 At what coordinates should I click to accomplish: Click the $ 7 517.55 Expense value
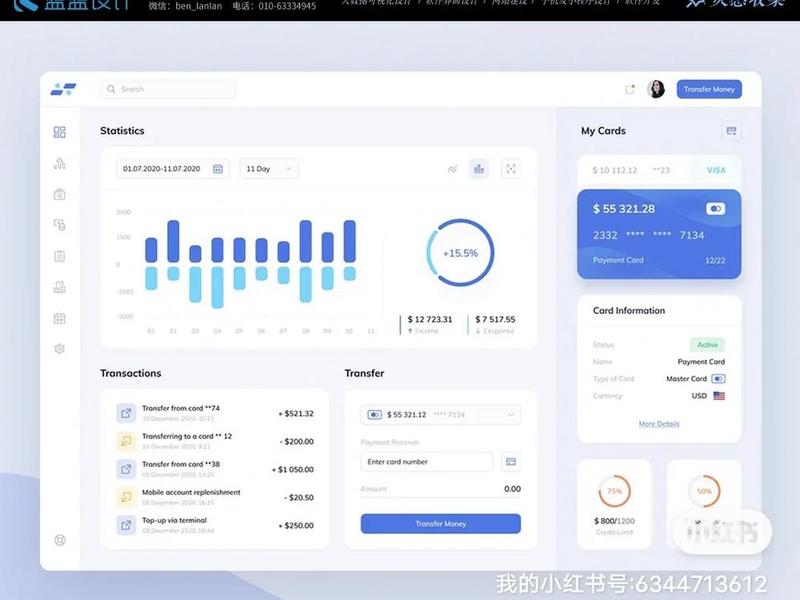pos(495,319)
